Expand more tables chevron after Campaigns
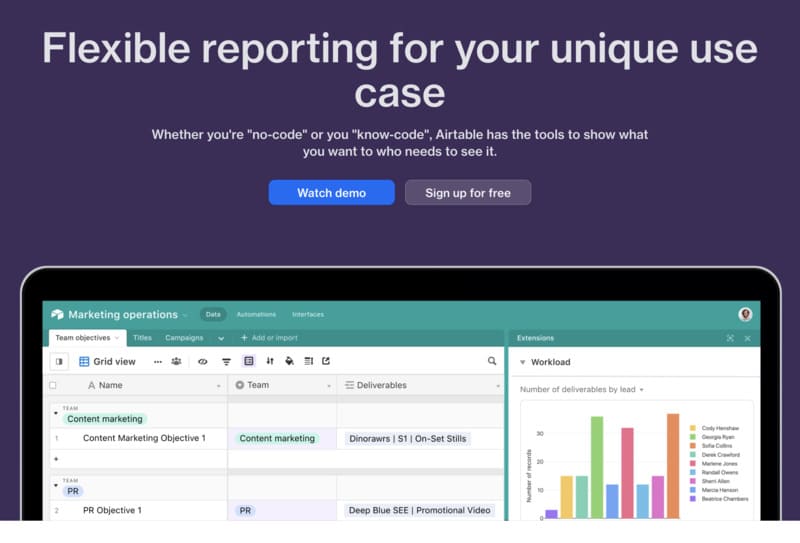 [221, 338]
